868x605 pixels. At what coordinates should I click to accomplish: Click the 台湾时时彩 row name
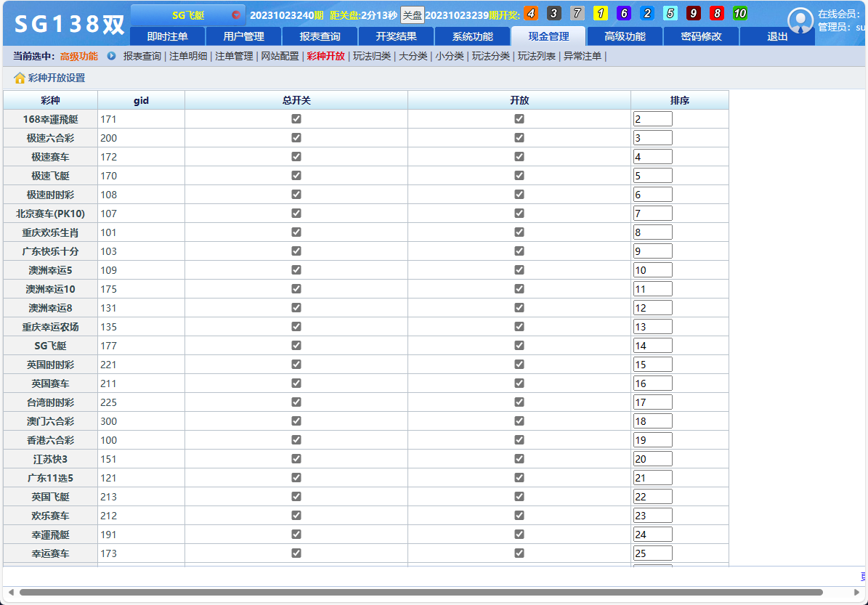click(50, 402)
